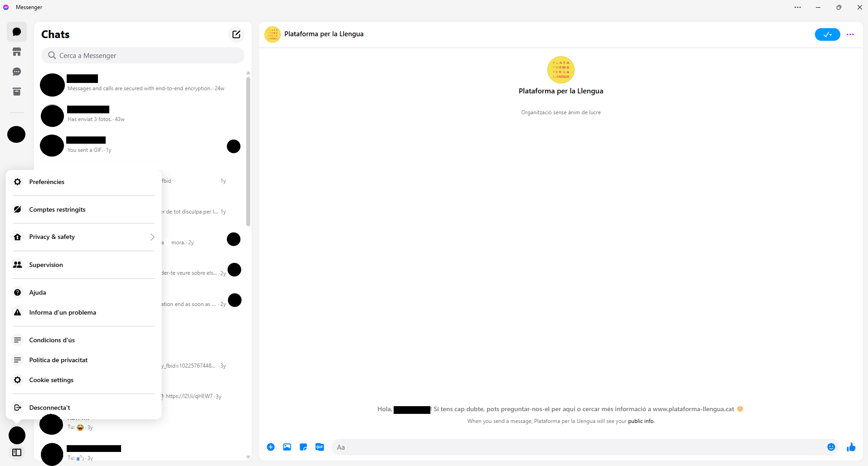868x466 pixels.
Task: Click the Messenger logo in title bar
Action: pyautogui.click(x=6, y=7)
